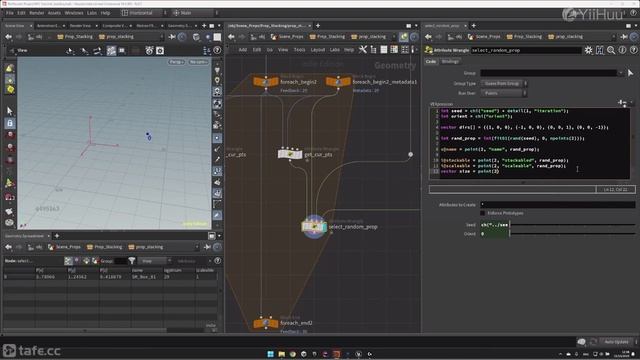Click the network table view icon
640x360 pixels.
point(394,50)
